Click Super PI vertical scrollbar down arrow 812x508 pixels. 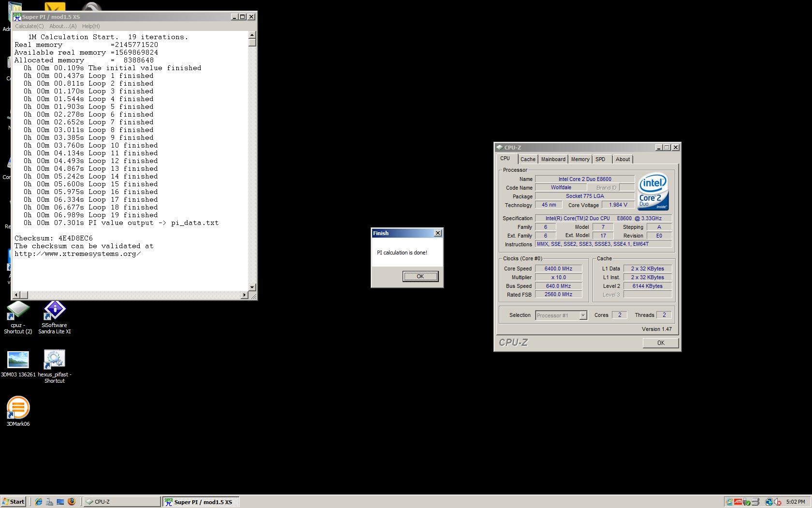(252, 287)
